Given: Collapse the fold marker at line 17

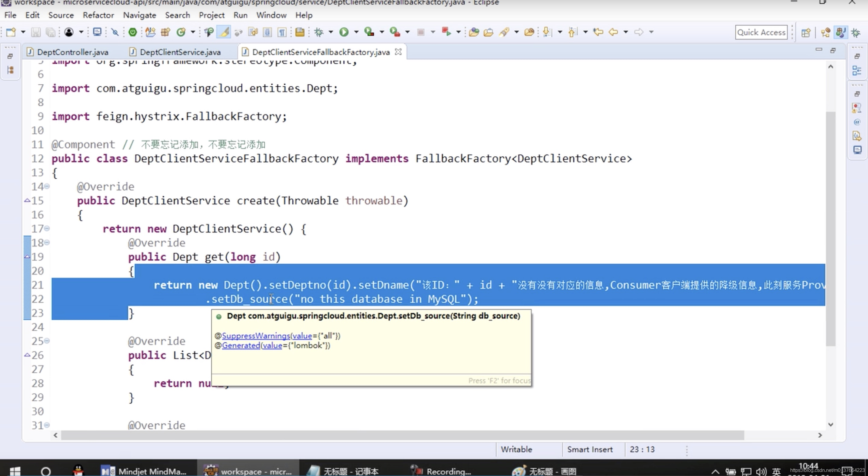Looking at the screenshot, I should click(x=47, y=229).
